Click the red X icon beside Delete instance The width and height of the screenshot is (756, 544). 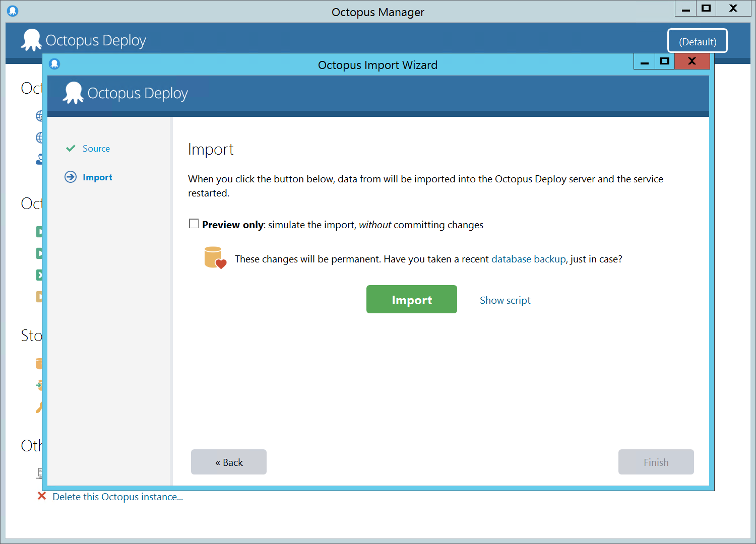pos(42,497)
